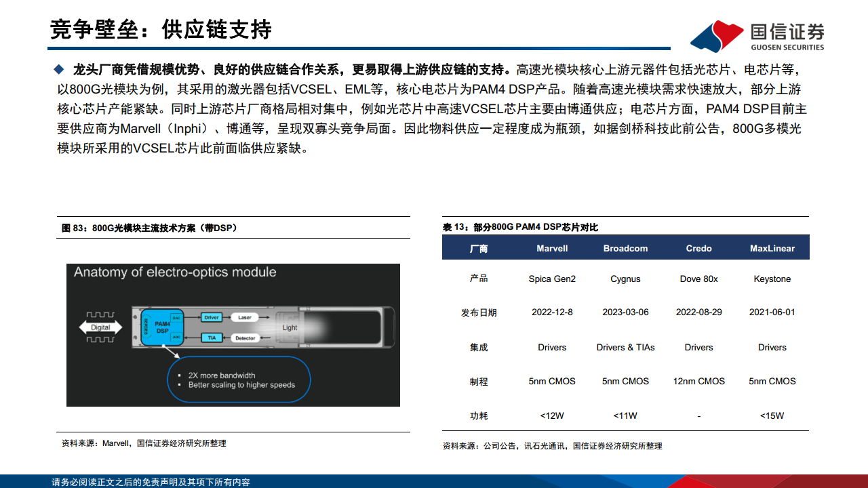This screenshot has width=868, height=488.
Task: Click the slide title 竞争壁垒：供应链支持
Action: tap(160, 29)
